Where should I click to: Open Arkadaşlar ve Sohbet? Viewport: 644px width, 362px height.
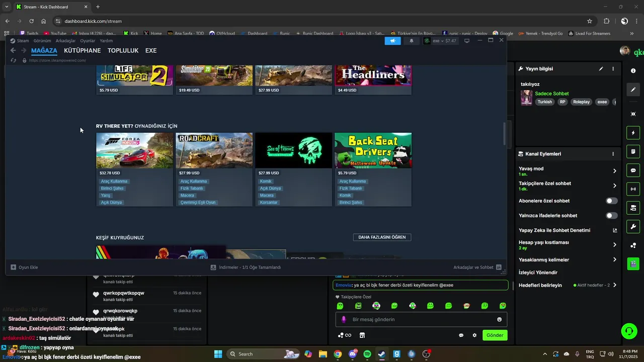477,267
